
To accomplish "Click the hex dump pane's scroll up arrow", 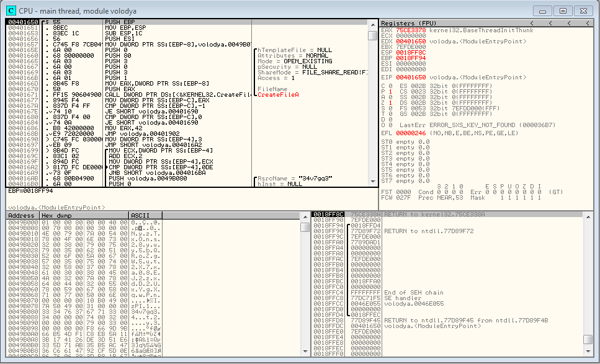I will tap(305, 216).
